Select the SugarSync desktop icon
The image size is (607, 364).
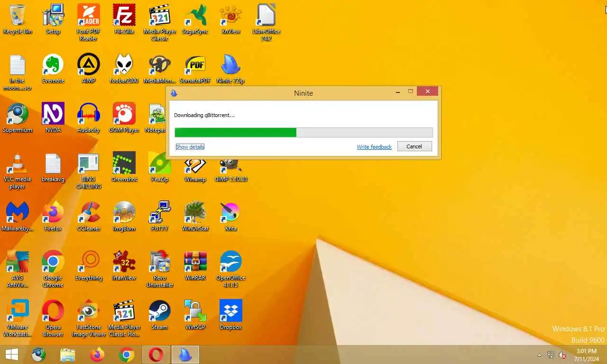coord(195,19)
